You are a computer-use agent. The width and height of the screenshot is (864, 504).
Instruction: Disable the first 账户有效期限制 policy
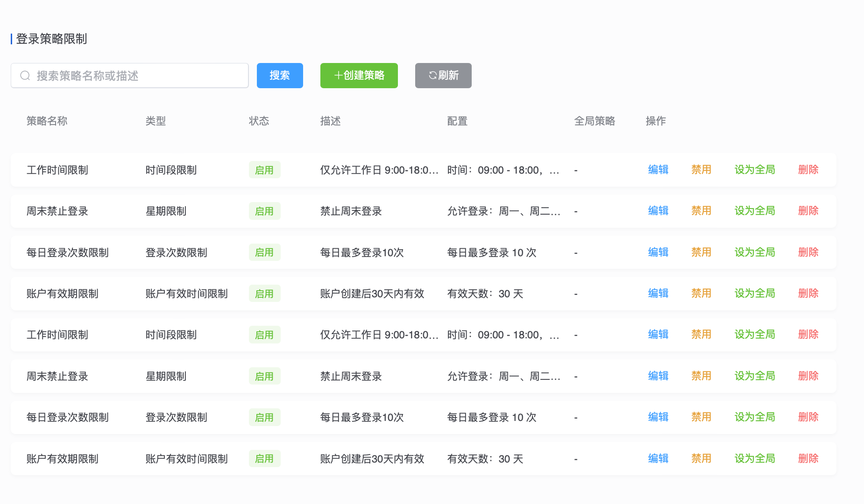[x=701, y=294]
